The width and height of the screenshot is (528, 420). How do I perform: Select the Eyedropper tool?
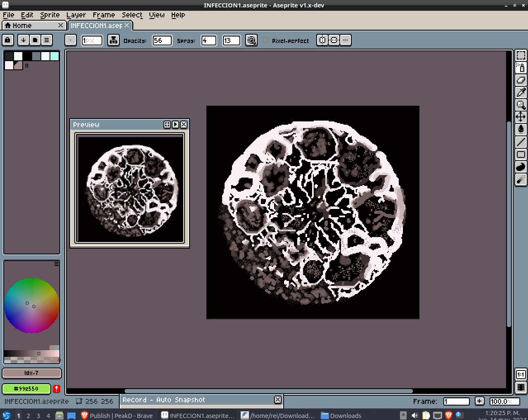click(x=521, y=93)
